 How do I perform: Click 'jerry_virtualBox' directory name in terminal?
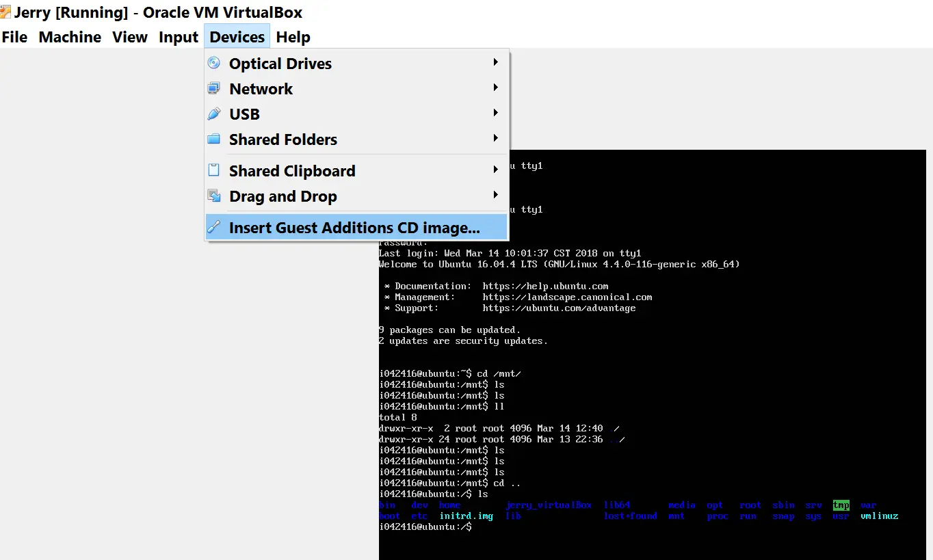pyautogui.click(x=549, y=505)
